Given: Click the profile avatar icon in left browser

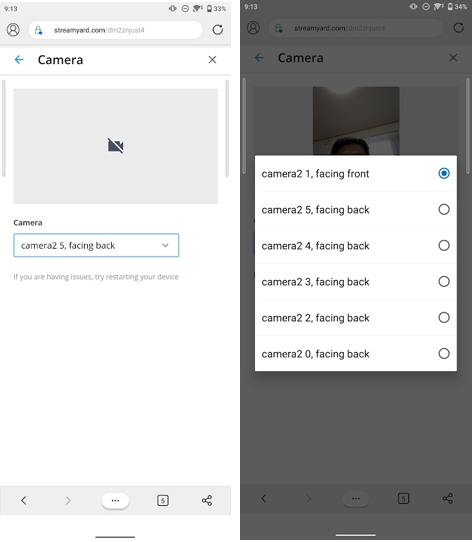Looking at the screenshot, I should (x=13, y=30).
